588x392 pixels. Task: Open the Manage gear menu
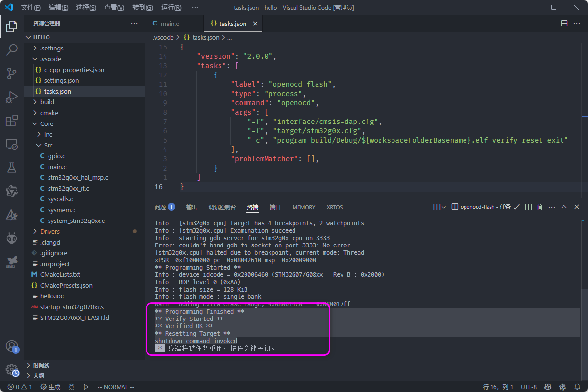click(x=12, y=370)
